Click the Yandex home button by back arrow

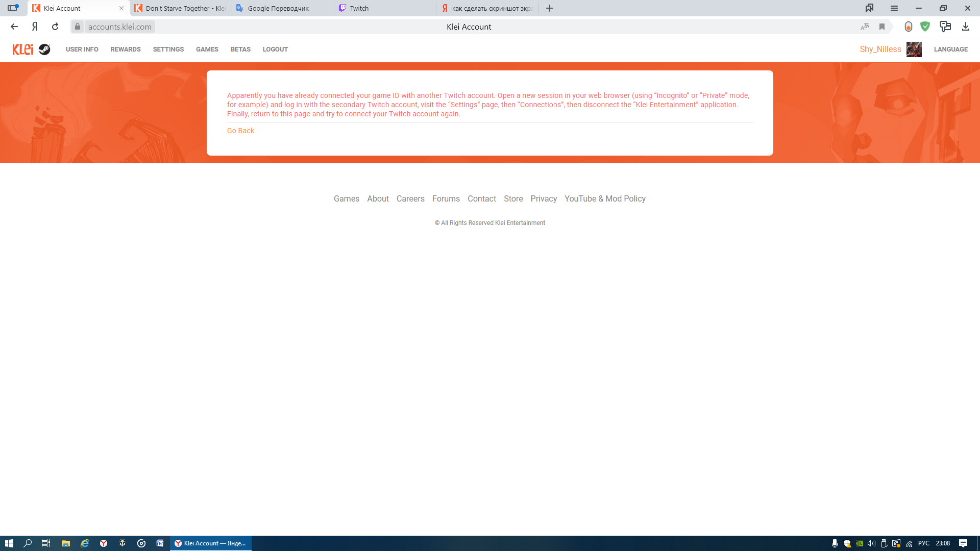click(x=35, y=27)
